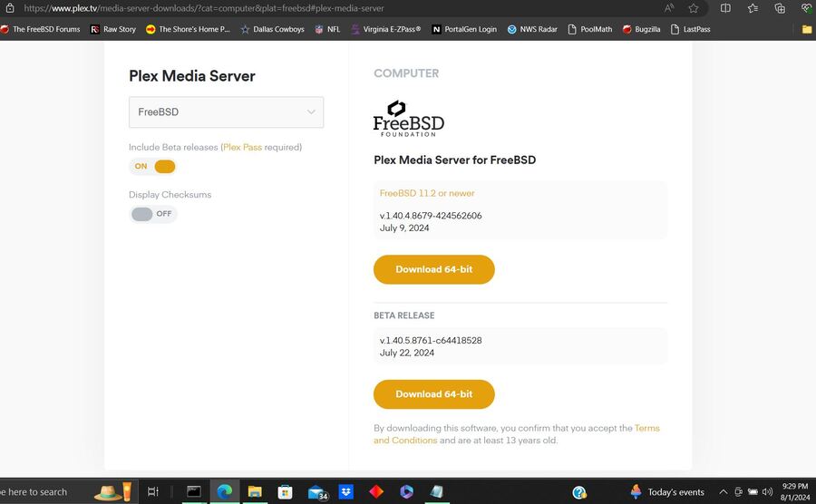Open the Raw Story bookmark
Screen dimensions: 816x504
[113, 29]
